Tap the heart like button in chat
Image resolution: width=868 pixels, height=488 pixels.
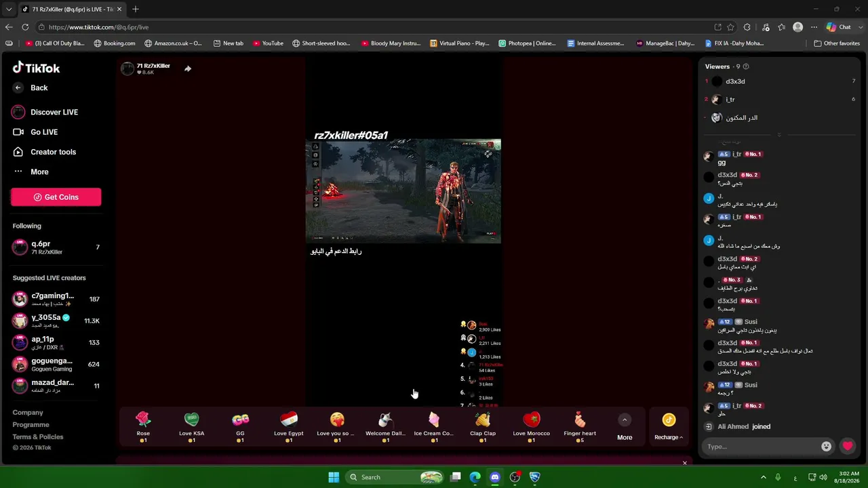point(848,446)
